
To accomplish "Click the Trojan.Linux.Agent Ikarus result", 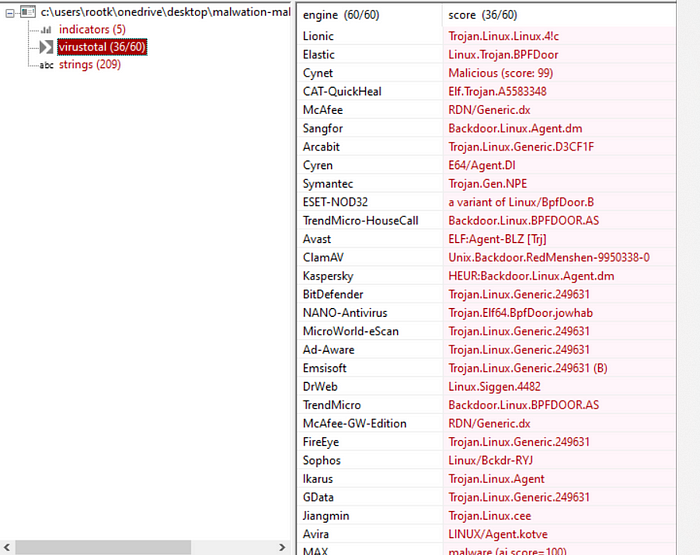I will [496, 479].
